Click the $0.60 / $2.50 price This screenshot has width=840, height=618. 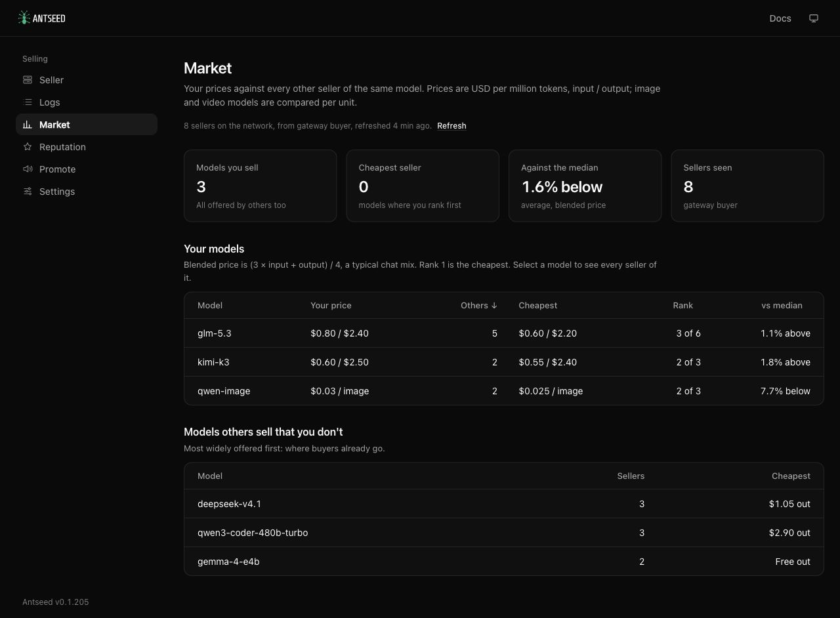point(339,362)
